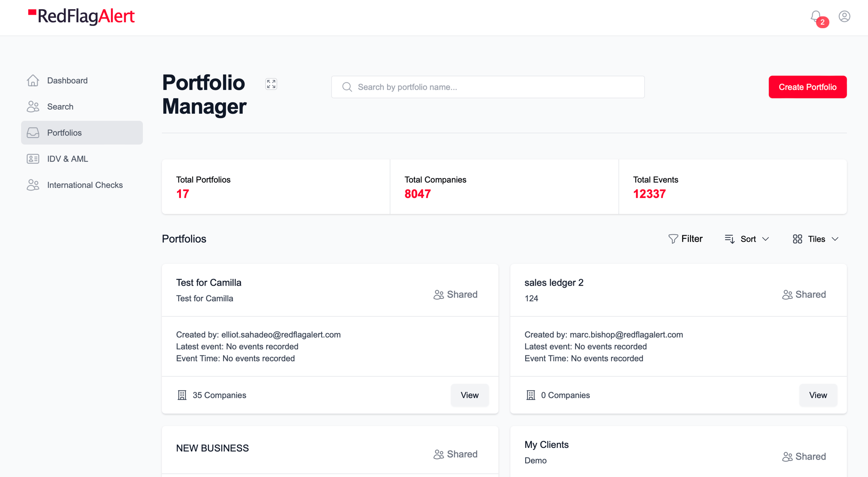
Task: Select the portfolio name search input field
Action: click(x=487, y=87)
